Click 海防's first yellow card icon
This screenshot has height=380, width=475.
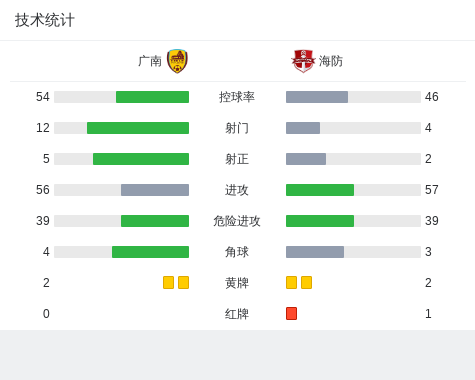(x=291, y=282)
